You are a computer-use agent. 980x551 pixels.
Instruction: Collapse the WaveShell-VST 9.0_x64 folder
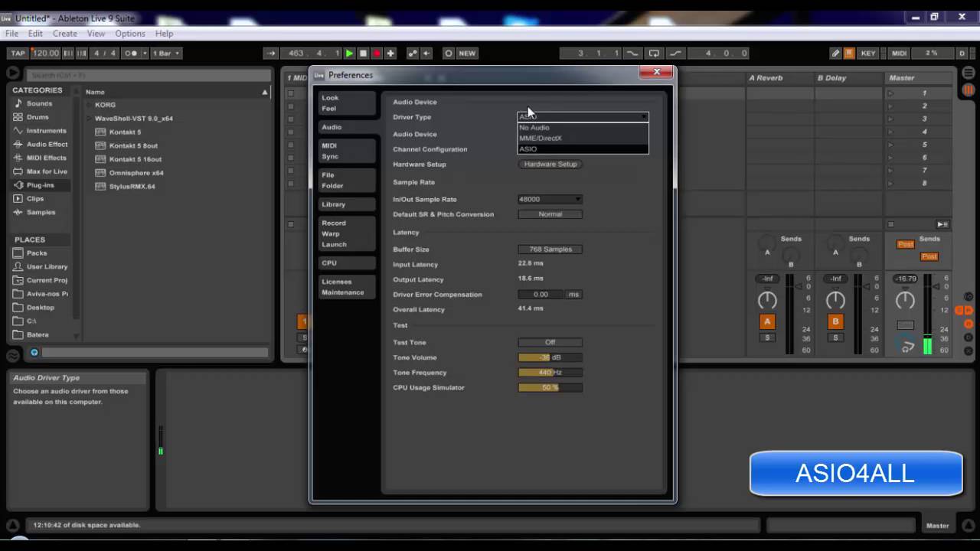pyautogui.click(x=90, y=119)
